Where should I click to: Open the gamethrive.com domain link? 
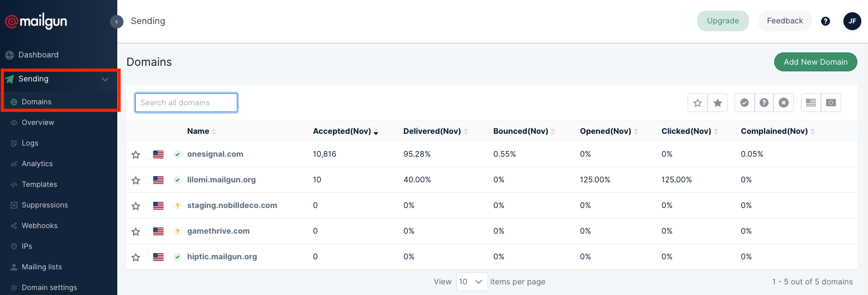click(x=218, y=231)
